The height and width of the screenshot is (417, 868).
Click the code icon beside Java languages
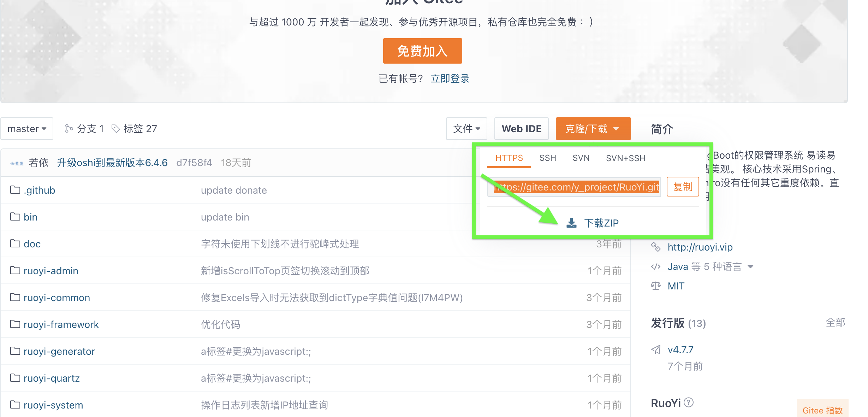(656, 266)
